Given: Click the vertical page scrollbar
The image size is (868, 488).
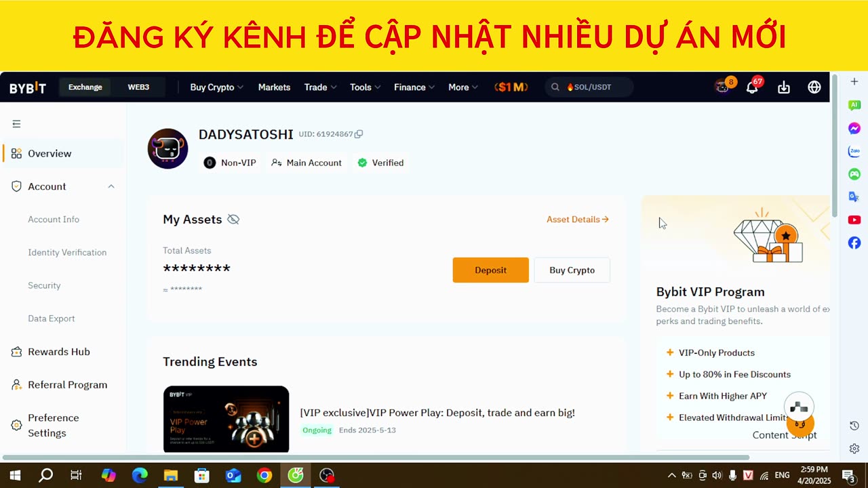Looking at the screenshot, I should (835, 146).
